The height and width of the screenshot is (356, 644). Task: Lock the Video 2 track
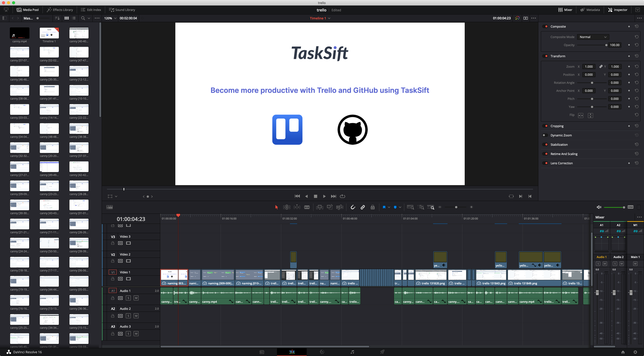point(112,261)
